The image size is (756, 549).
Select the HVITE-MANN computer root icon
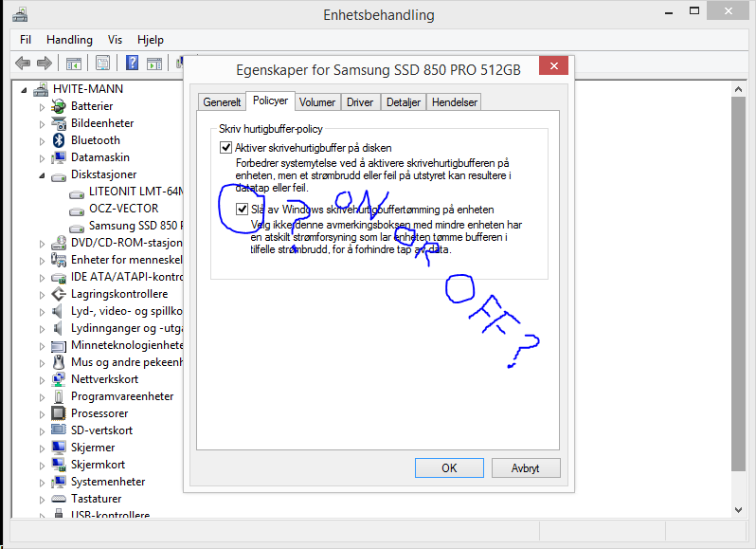(x=41, y=89)
